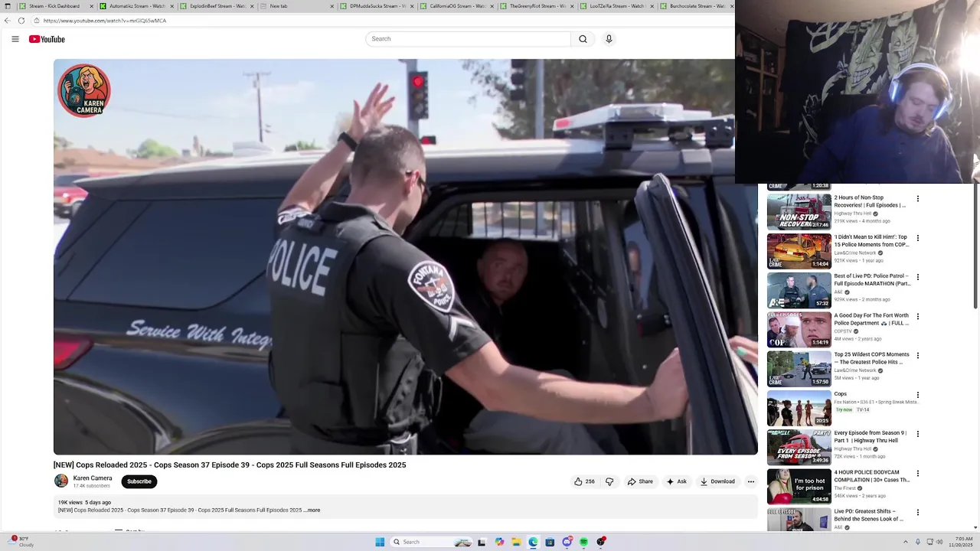Open the clock showing 7:05 AM

coord(961,542)
